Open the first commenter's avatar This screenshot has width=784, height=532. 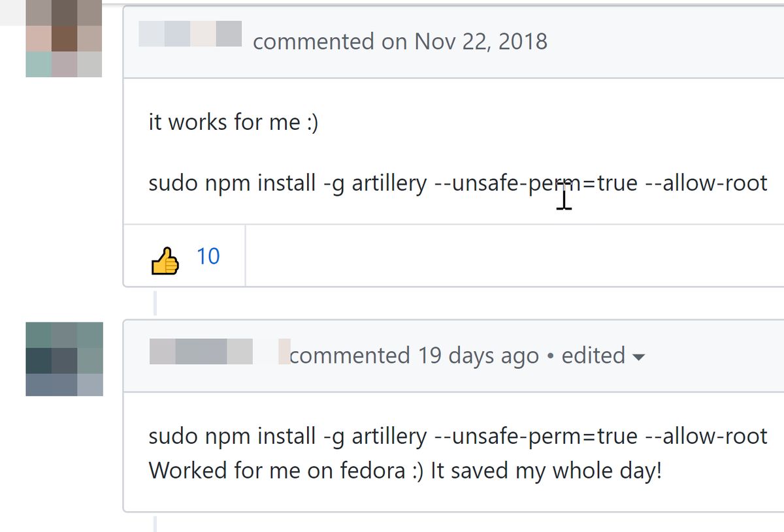tap(63, 40)
